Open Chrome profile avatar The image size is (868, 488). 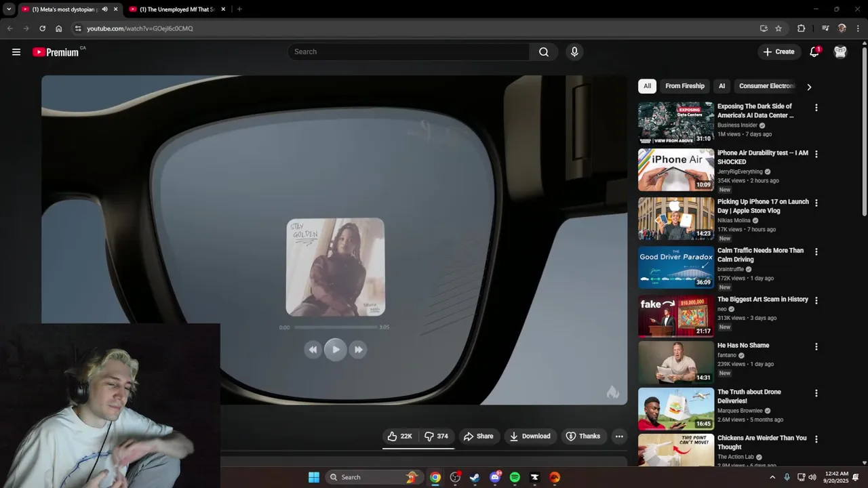842,28
